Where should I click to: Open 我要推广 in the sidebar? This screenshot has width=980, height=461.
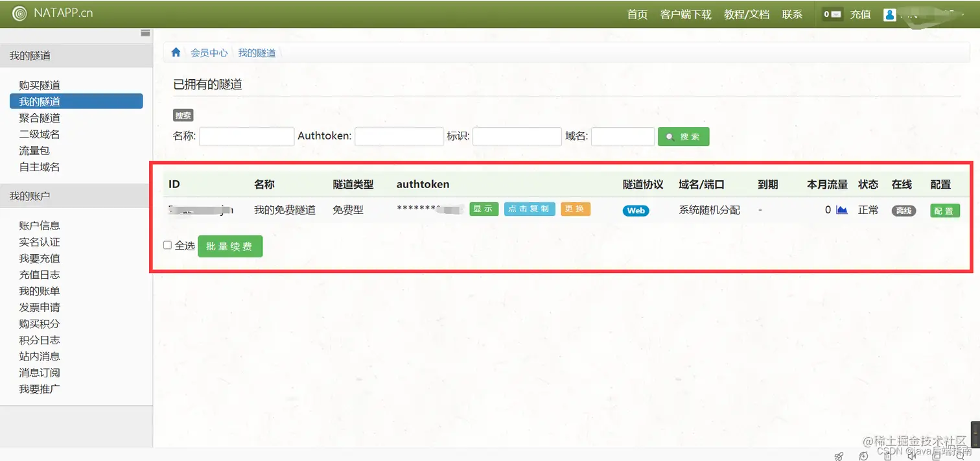pos(40,389)
